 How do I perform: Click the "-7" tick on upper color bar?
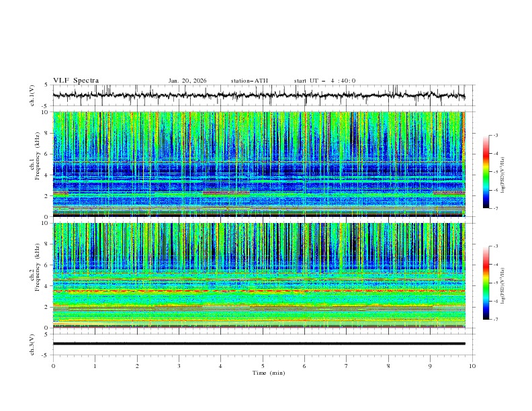(x=496, y=208)
